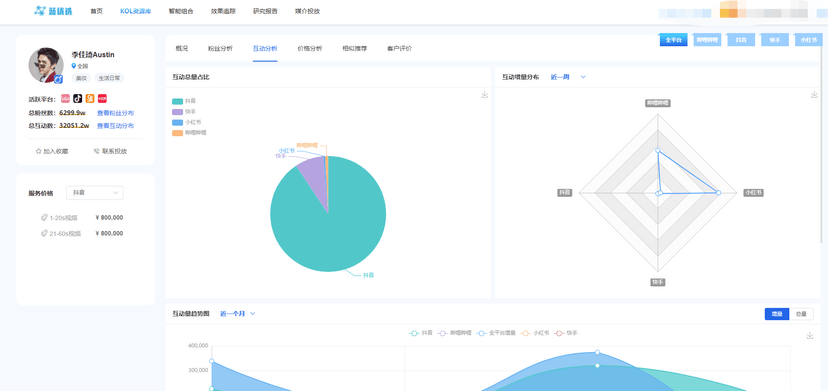Image resolution: width=828 pixels, height=391 pixels.
Task: Click the 抖音 radar axis label
Action: 564,193
